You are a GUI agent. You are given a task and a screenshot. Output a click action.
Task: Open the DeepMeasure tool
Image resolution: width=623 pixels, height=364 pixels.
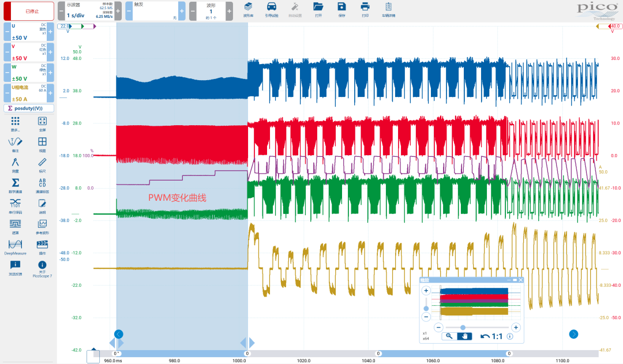(x=15, y=247)
